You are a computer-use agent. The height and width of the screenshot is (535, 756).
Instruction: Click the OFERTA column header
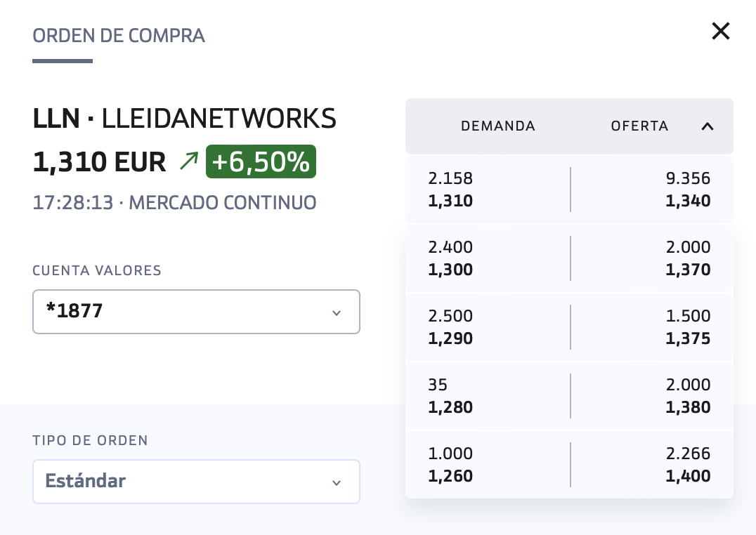tap(640, 126)
